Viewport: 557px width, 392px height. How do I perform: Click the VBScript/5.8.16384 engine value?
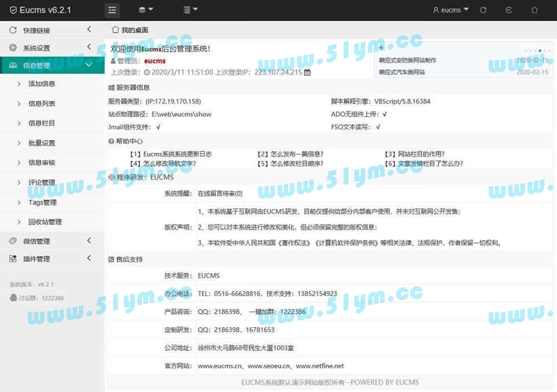point(402,101)
